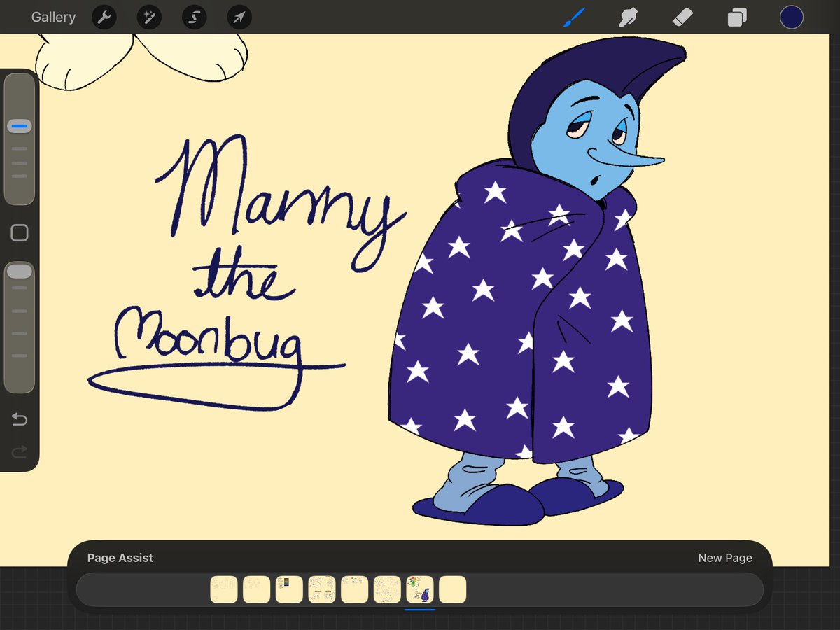Undo the last stroke with the undo arrow

click(20, 419)
